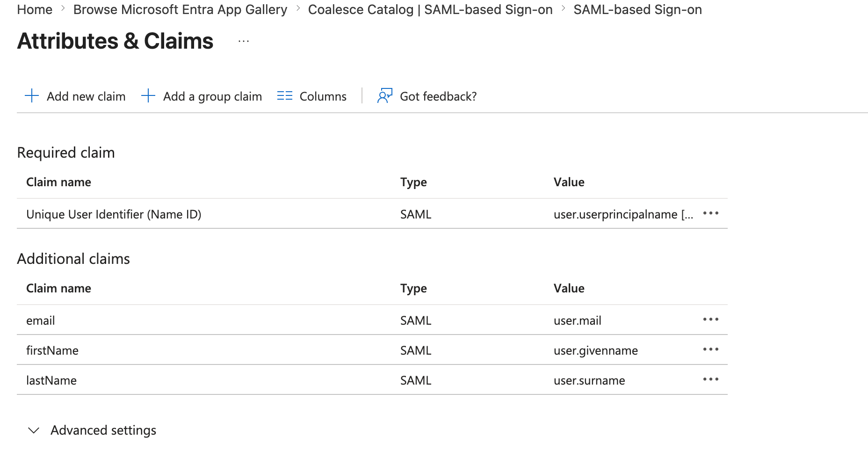
Task: Click the Got feedback person icon
Action: tap(384, 96)
